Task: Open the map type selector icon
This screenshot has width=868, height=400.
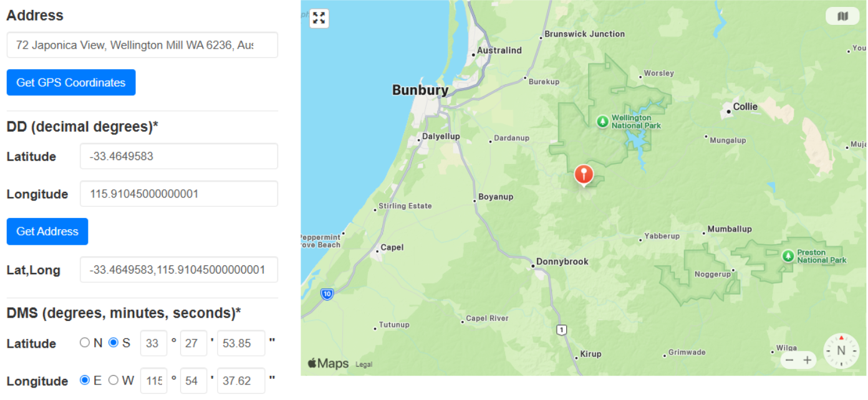Action: pyautogui.click(x=842, y=16)
